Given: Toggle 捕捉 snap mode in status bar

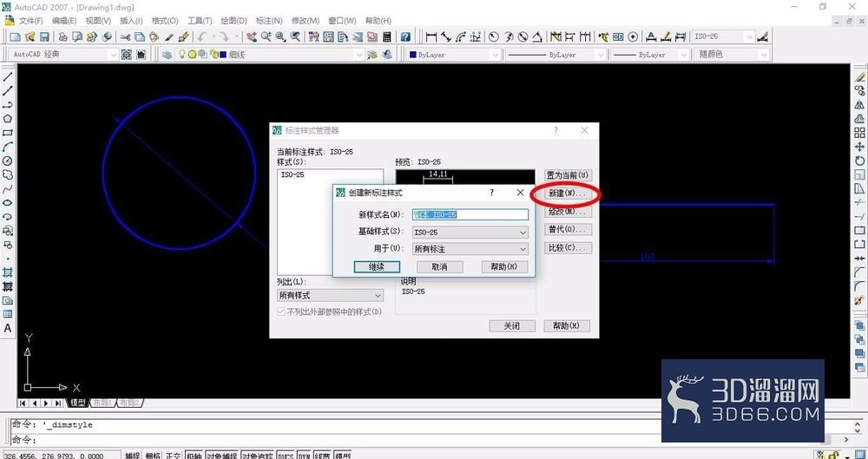Looking at the screenshot, I should point(132,456).
